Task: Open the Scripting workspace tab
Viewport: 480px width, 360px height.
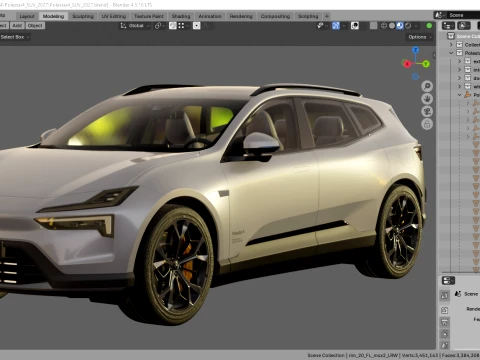Action: (308, 16)
